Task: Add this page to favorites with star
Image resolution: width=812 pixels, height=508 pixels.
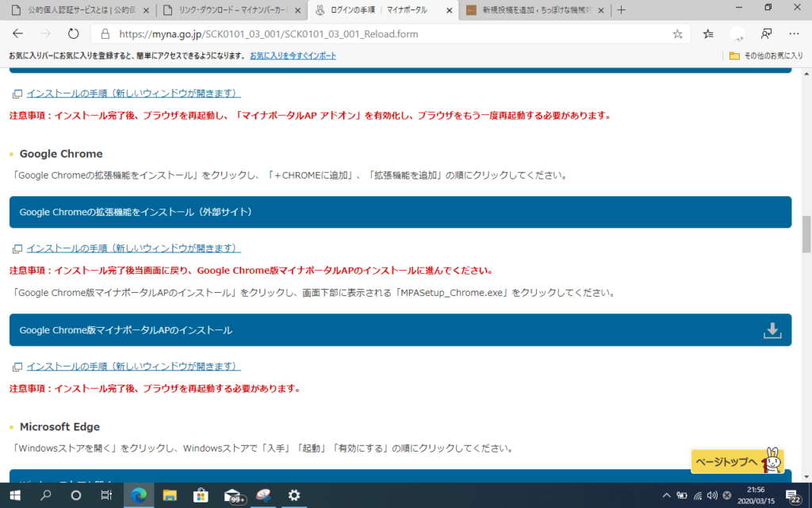Action: pos(677,34)
